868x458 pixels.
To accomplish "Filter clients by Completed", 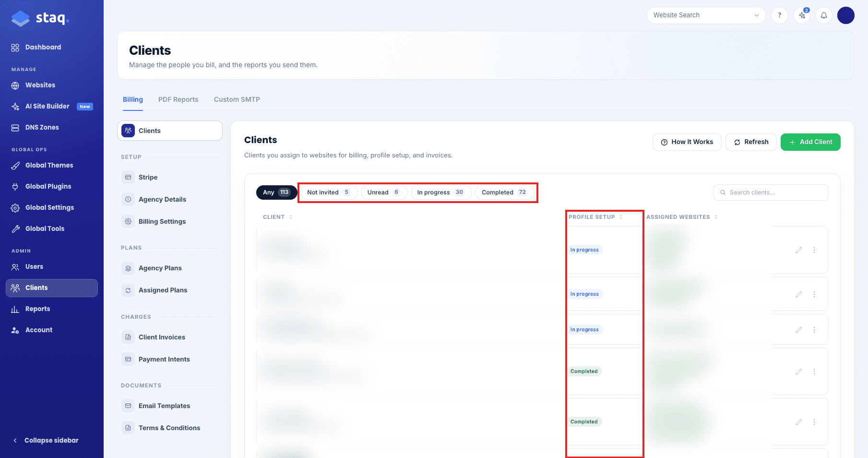I will (505, 193).
